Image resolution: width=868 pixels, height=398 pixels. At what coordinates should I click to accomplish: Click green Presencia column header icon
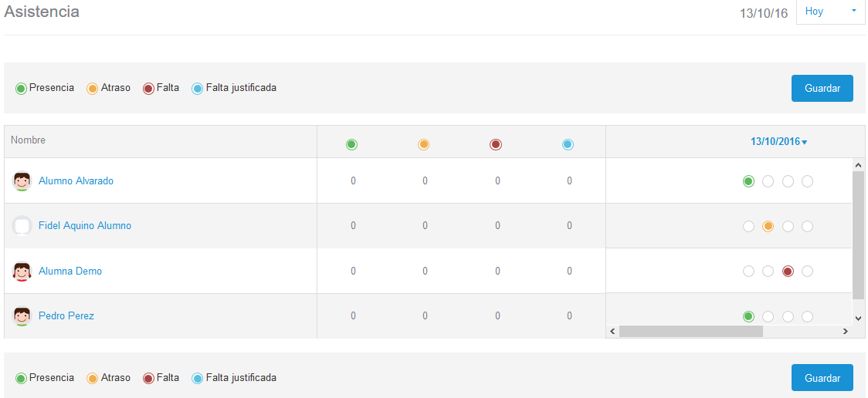(x=352, y=144)
